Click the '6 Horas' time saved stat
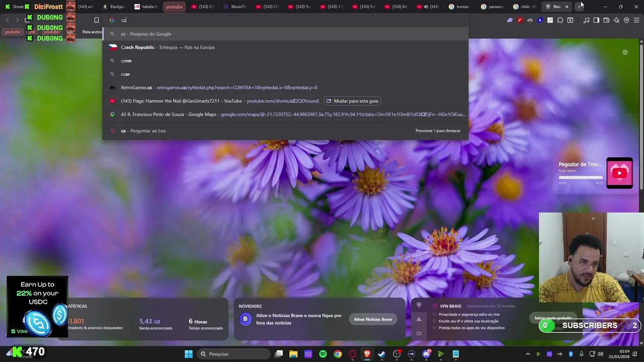Screen dimensions: 644x362 click(205, 324)
